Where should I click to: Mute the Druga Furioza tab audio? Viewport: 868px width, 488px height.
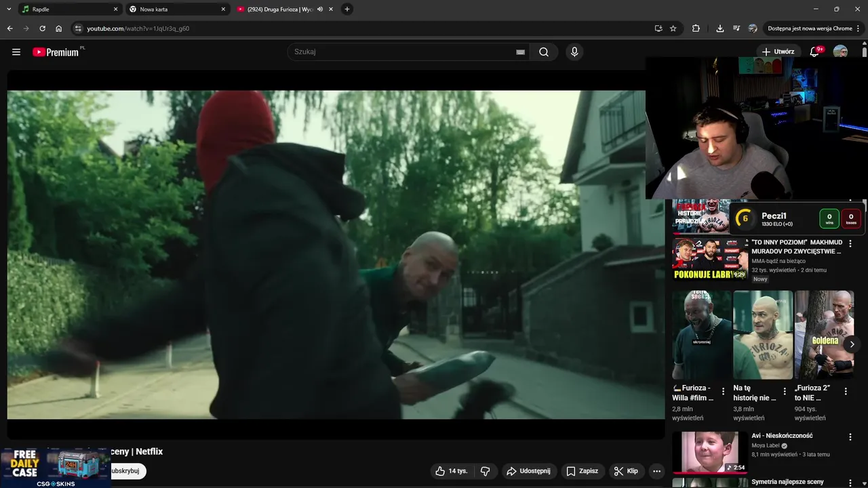point(319,9)
